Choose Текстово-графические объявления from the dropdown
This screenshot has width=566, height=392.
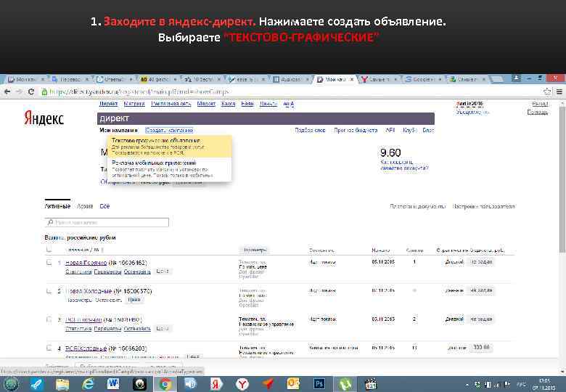click(170, 146)
